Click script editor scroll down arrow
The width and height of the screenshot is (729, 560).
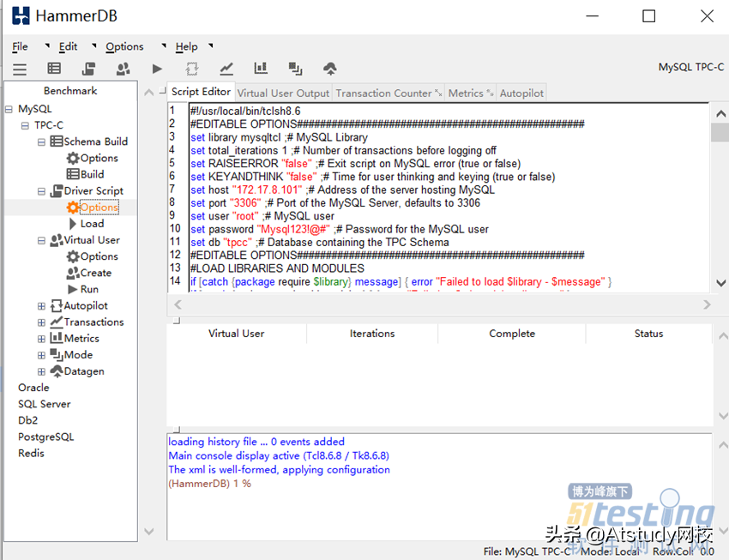[720, 282]
